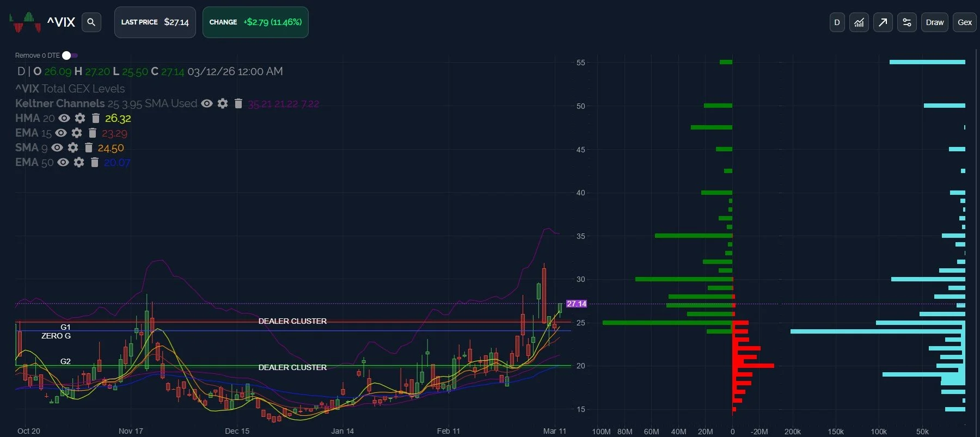Click the Draw button
The image size is (980, 437).
pyautogui.click(x=935, y=22)
